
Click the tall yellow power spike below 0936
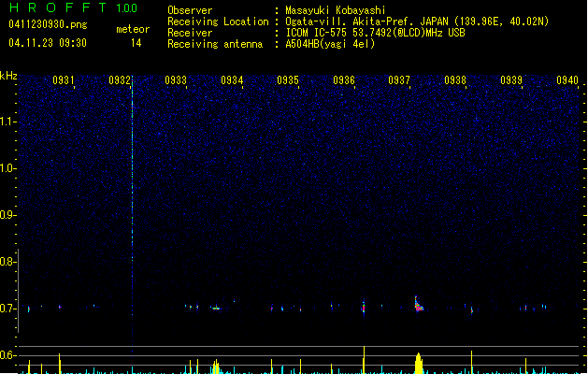point(364,360)
